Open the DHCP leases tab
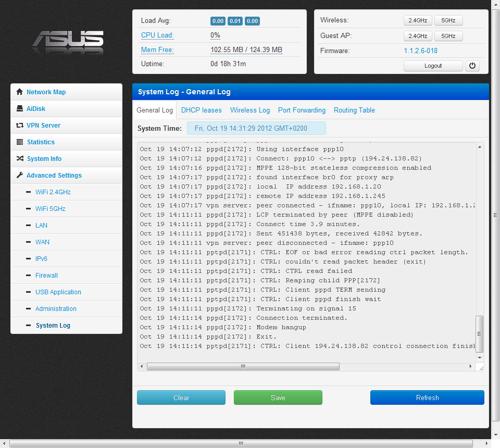The height and width of the screenshot is (448, 500). tap(201, 110)
